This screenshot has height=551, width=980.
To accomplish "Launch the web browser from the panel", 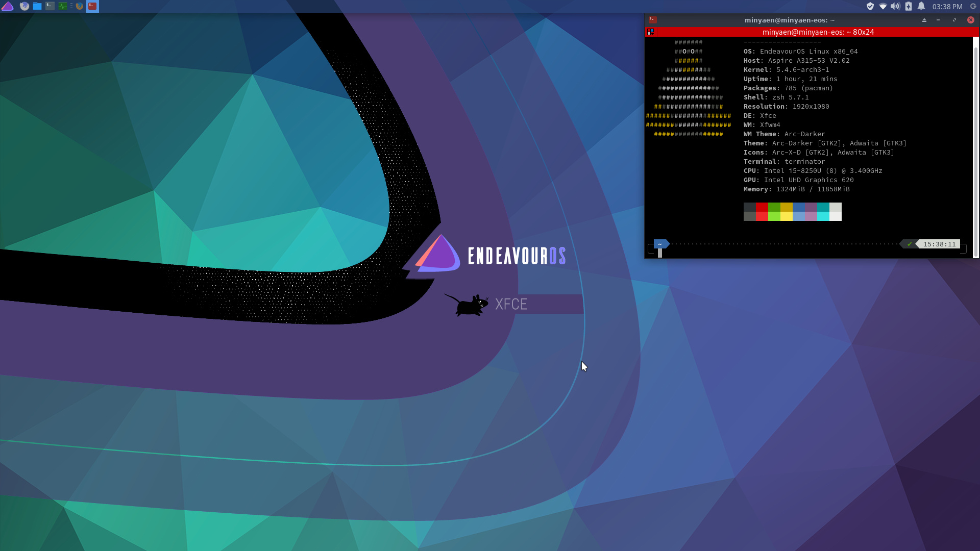I will tap(24, 6).
